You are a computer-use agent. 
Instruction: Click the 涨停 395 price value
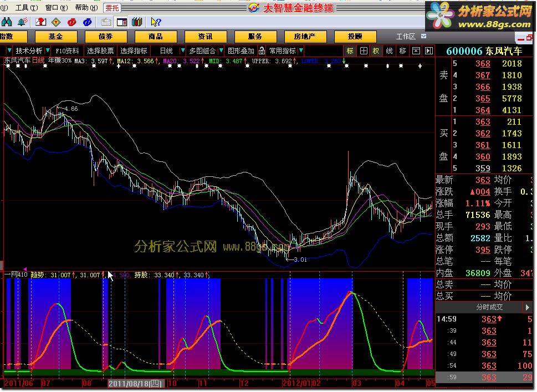coord(483,250)
